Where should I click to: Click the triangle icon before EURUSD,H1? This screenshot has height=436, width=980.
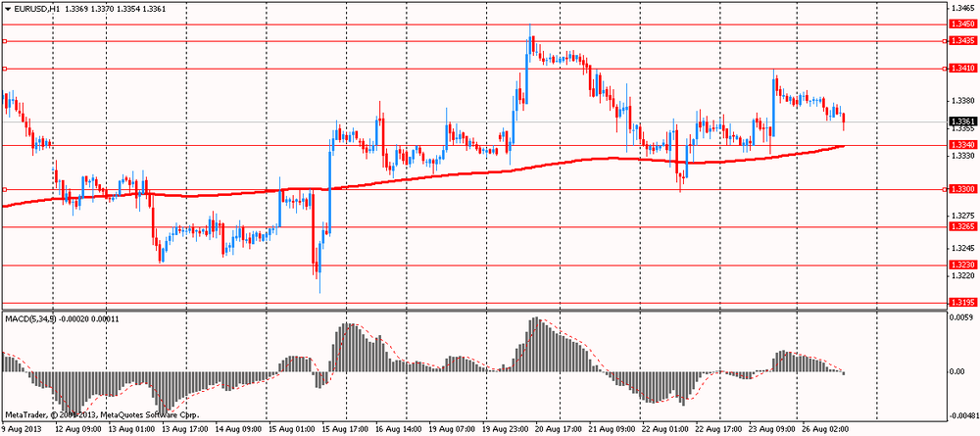pos(8,10)
